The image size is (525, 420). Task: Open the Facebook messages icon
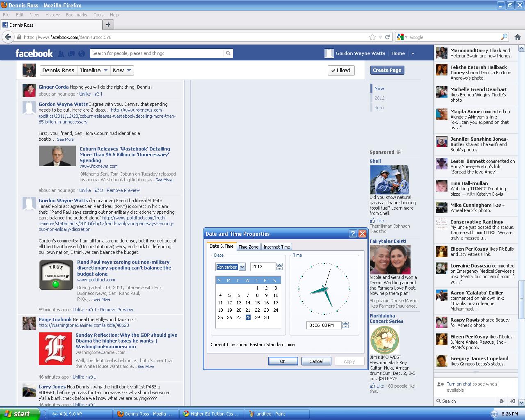(x=71, y=54)
